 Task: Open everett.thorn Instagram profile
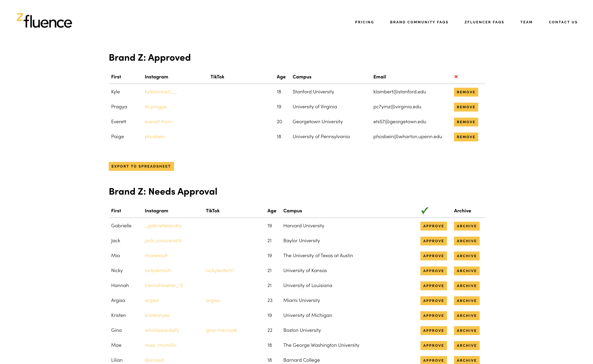158,122
